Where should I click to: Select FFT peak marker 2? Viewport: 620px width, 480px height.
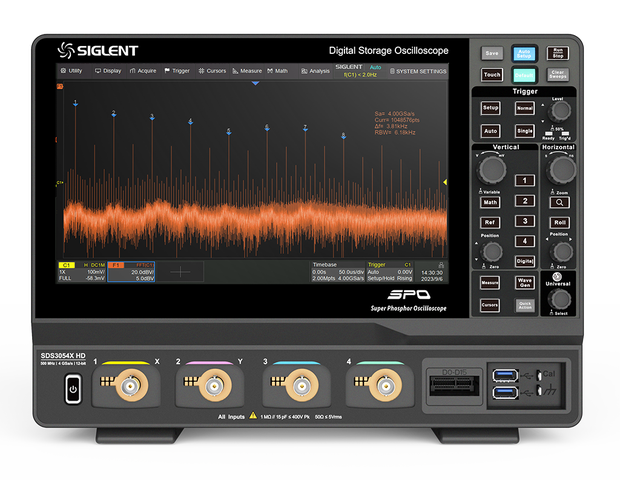tap(114, 113)
